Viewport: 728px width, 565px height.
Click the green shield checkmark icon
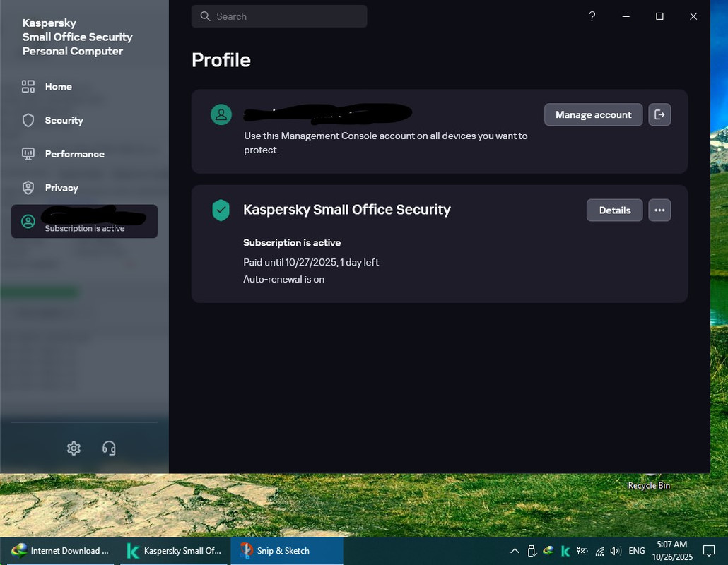point(221,210)
